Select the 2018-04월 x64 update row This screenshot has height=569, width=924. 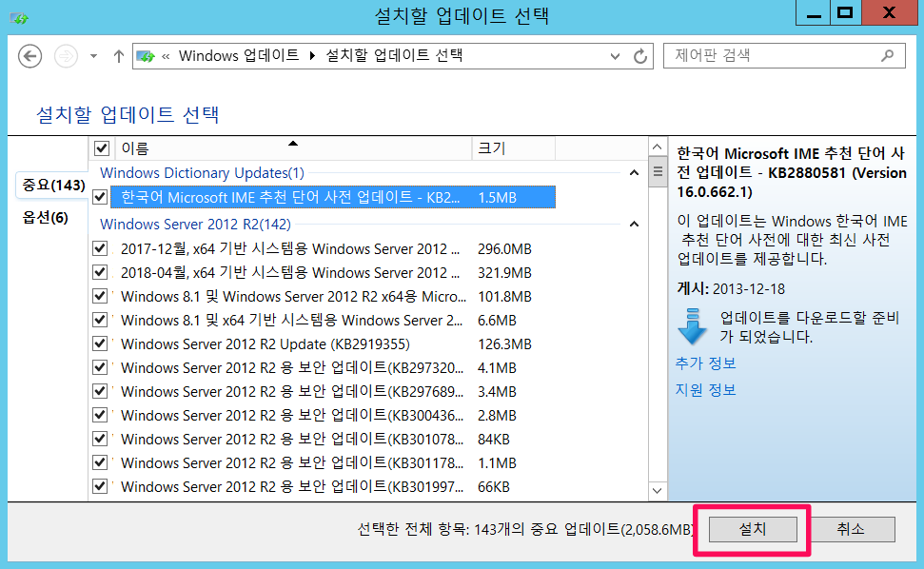click(333, 273)
